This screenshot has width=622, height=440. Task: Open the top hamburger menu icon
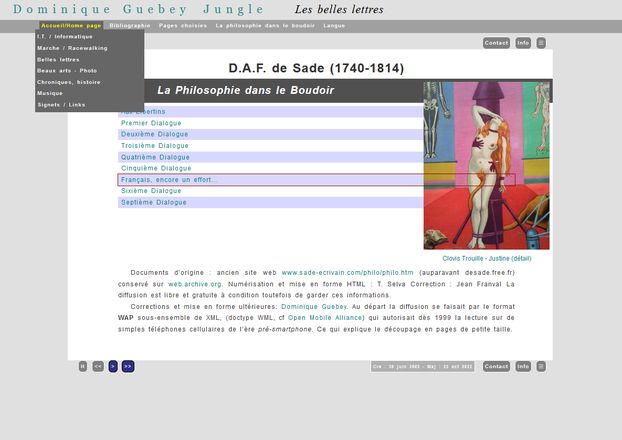click(541, 43)
